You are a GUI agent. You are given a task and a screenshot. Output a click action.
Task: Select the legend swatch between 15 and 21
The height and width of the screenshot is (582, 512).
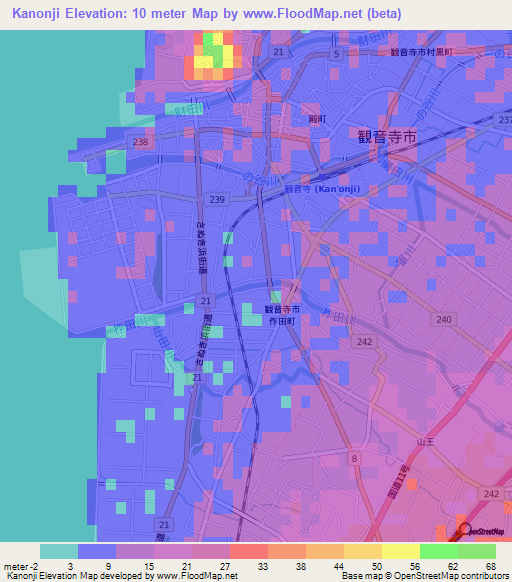[x=173, y=552]
